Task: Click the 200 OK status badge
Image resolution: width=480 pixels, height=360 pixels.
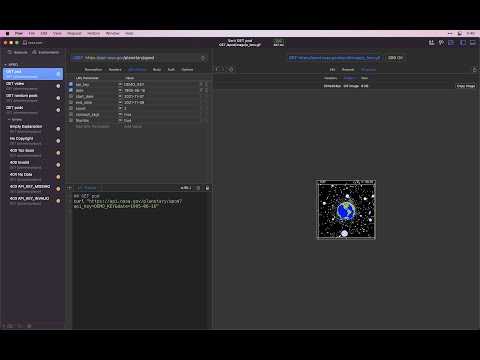Action: coord(396,58)
